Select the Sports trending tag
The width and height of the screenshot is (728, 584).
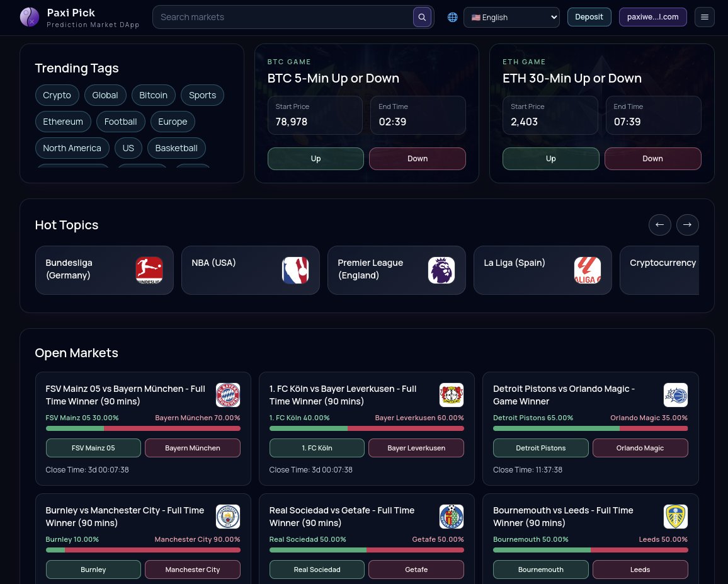point(202,95)
